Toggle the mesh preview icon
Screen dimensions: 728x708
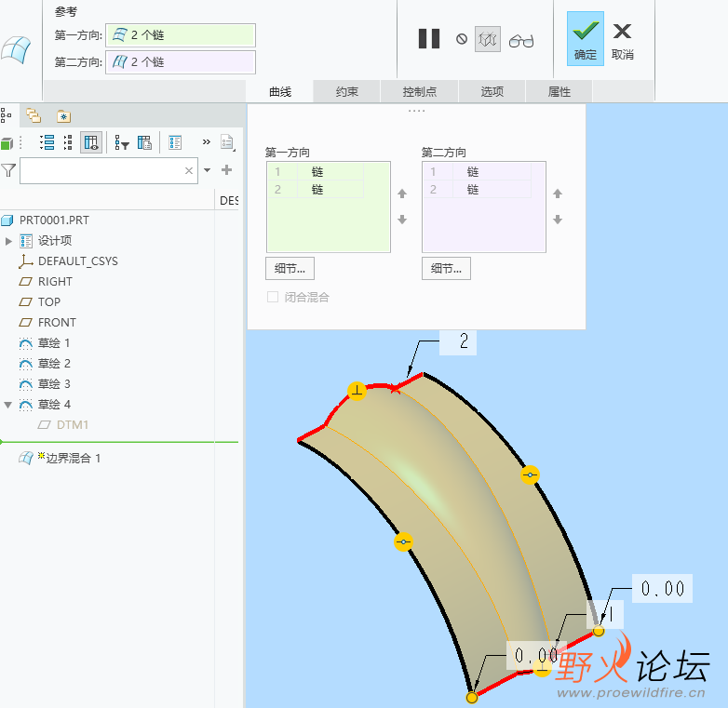coord(488,39)
